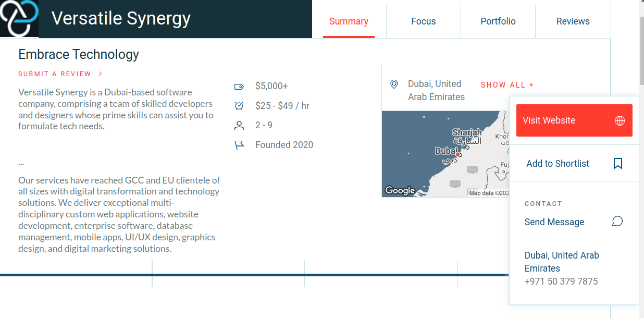This screenshot has height=318, width=644.
Task: Click the Founded 2020 text
Action: point(284,145)
